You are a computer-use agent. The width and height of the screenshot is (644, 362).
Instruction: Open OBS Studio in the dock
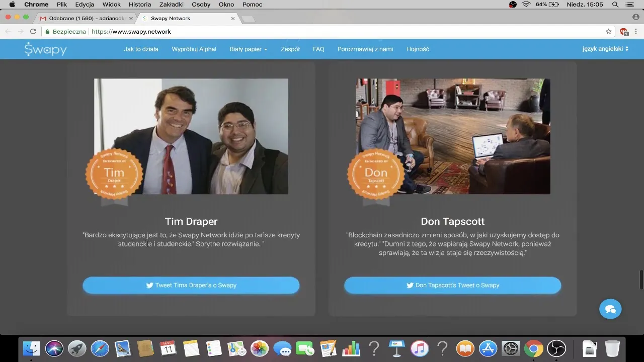click(556, 348)
